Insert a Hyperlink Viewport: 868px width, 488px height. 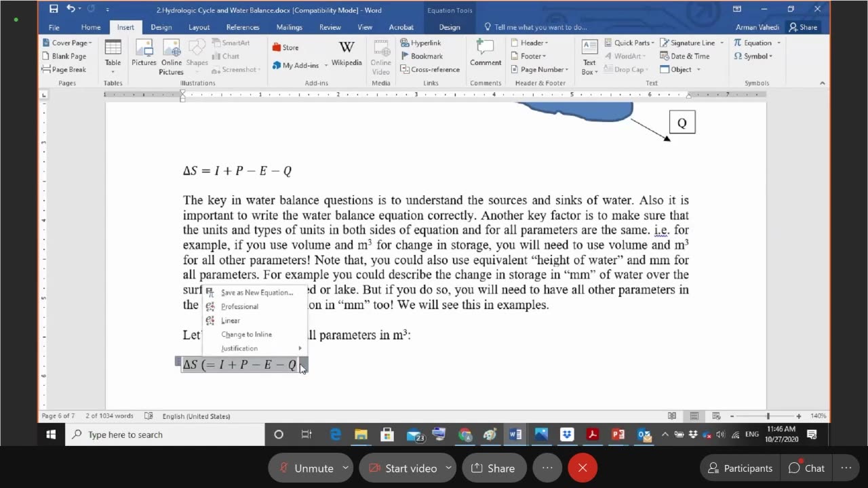point(421,43)
